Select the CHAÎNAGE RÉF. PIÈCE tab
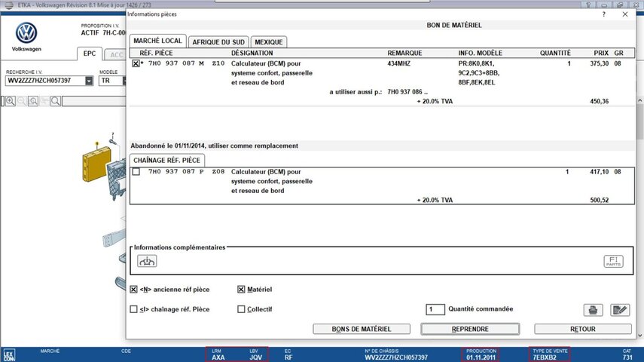The height and width of the screenshot is (362, 644). click(x=166, y=160)
